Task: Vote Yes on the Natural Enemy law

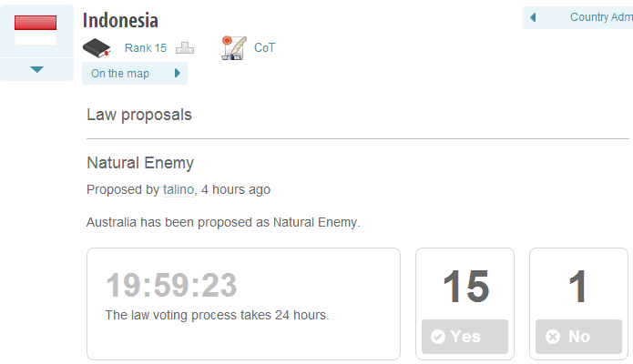Action: point(465,337)
